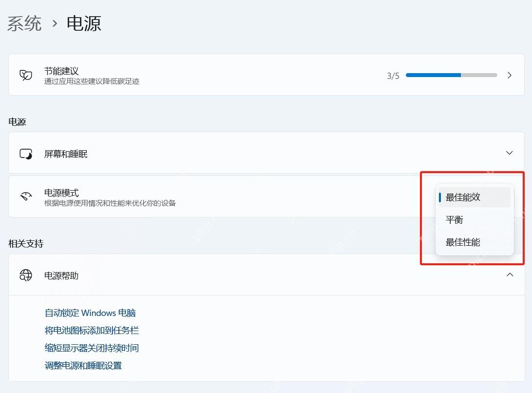Image resolution: width=532 pixels, height=393 pixels.
Task: Click description 根据电源使用情况和性能来优化你的设备
Action: 110,203
